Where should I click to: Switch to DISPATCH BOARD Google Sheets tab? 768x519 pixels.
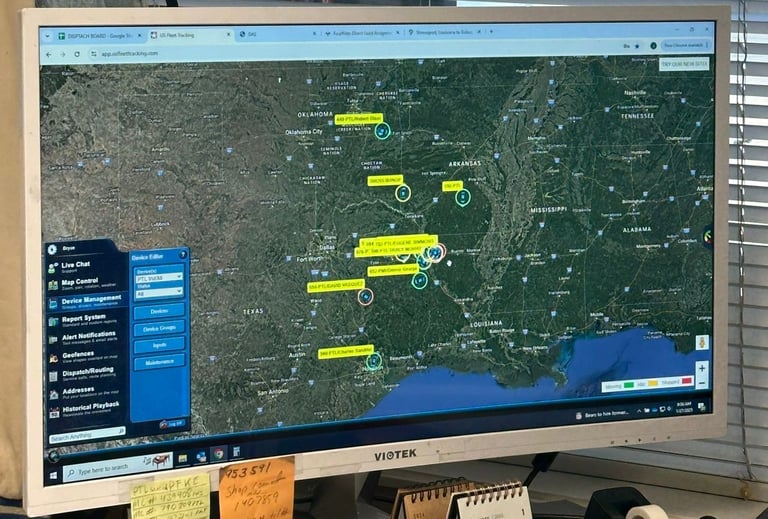pos(98,36)
